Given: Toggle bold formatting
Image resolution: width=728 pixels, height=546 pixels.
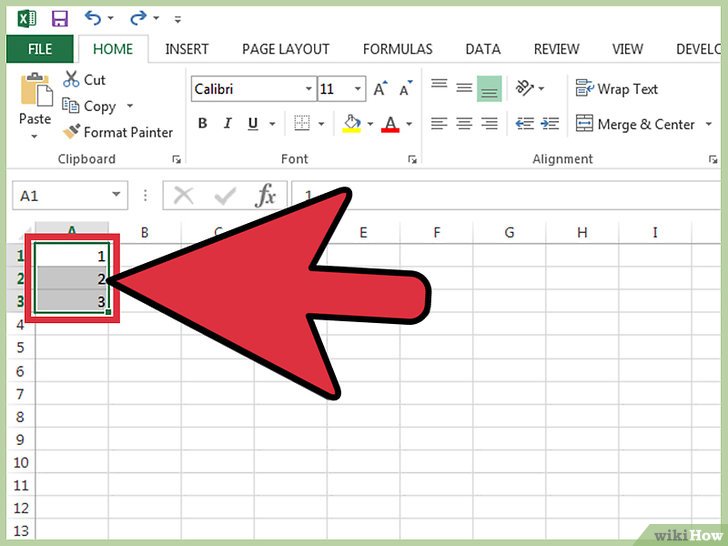Looking at the screenshot, I should 202,123.
